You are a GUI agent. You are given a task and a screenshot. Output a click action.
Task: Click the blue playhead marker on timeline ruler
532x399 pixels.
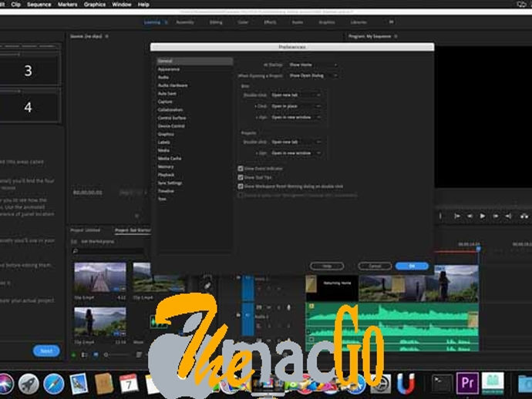coord(478,249)
